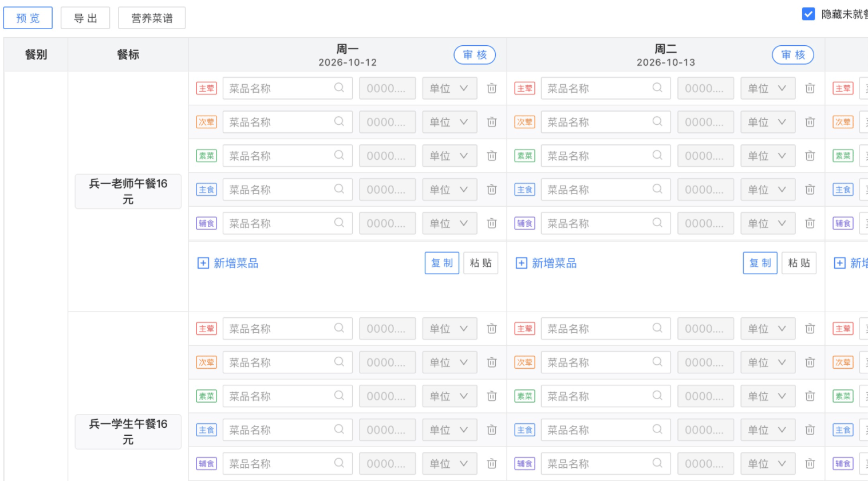Screen dimensions: 868x481
Task: Open Tuesday 素菜 单位 dropdown in 兵一老师午餐
Action: pyautogui.click(x=768, y=156)
